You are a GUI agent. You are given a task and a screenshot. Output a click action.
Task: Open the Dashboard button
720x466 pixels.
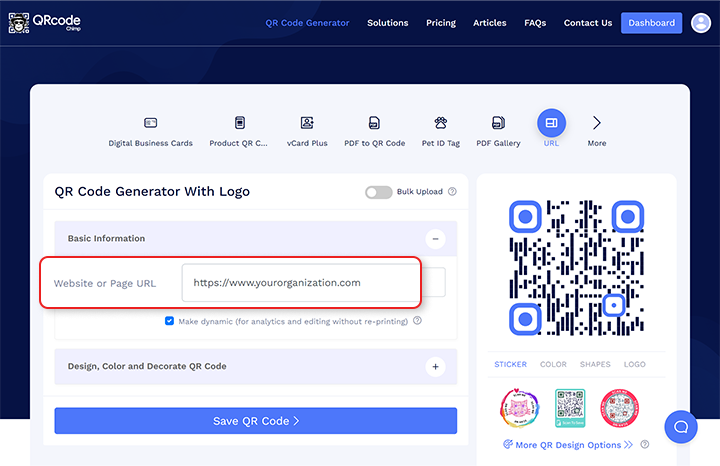pyautogui.click(x=651, y=23)
